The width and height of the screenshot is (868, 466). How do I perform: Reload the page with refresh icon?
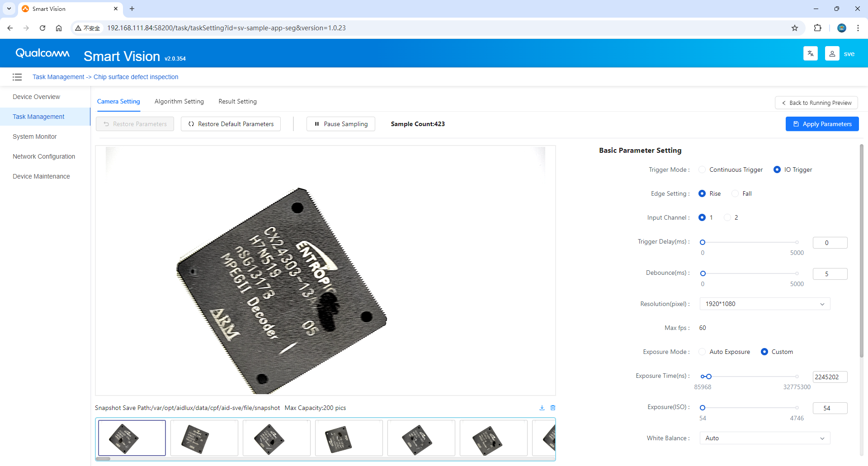tap(42, 28)
